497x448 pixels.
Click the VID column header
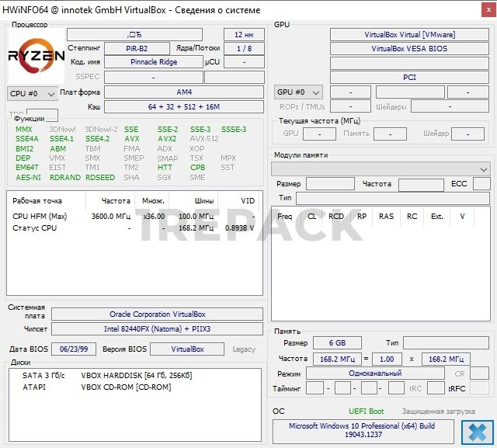tap(247, 200)
